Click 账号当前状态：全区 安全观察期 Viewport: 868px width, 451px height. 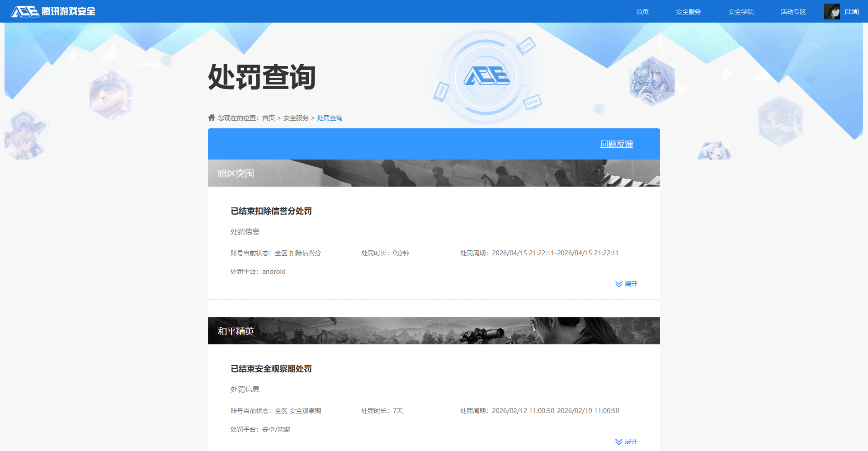(x=276, y=411)
